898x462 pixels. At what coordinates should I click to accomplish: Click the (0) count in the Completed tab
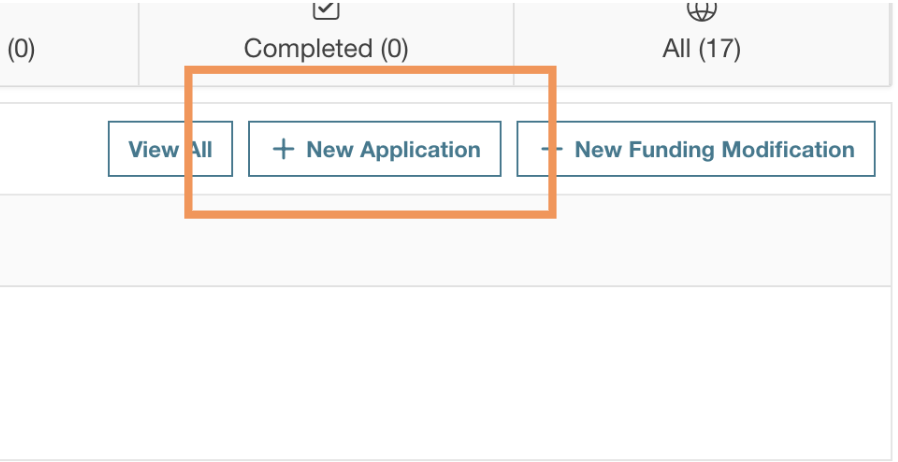[391, 48]
